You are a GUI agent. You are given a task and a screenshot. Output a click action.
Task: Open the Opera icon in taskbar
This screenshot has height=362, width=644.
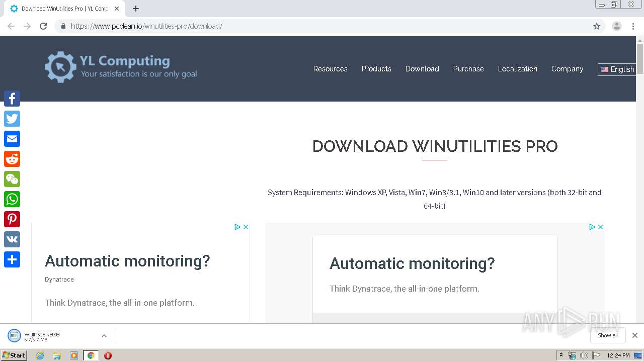coord(108,355)
